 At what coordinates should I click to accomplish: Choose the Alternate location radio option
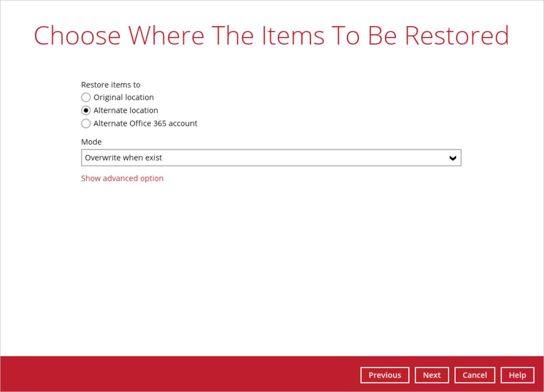[x=86, y=110]
